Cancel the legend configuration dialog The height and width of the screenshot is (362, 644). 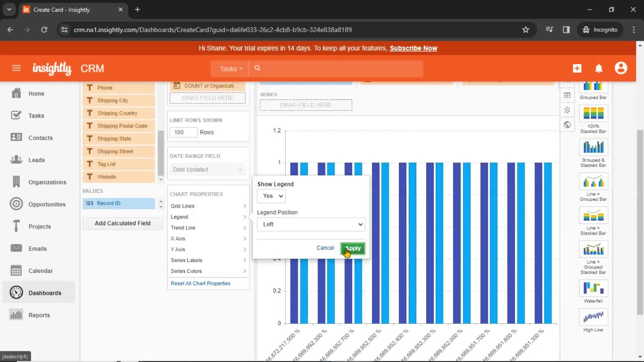click(325, 247)
